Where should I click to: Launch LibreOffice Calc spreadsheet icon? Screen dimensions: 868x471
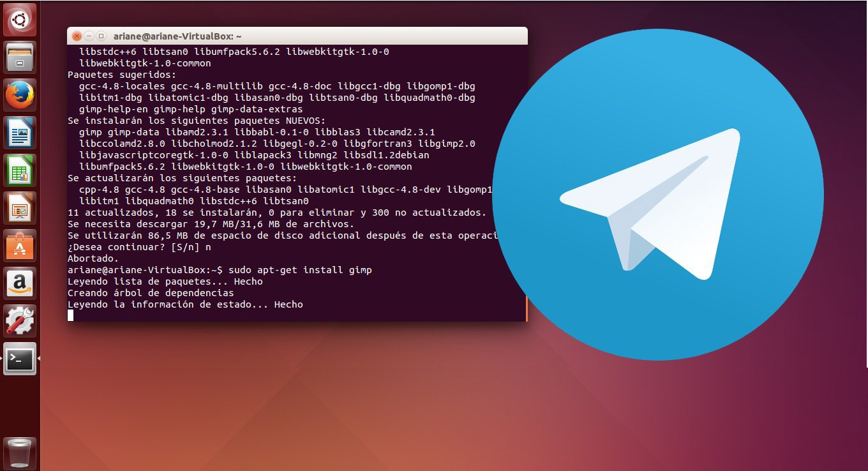pyautogui.click(x=20, y=170)
